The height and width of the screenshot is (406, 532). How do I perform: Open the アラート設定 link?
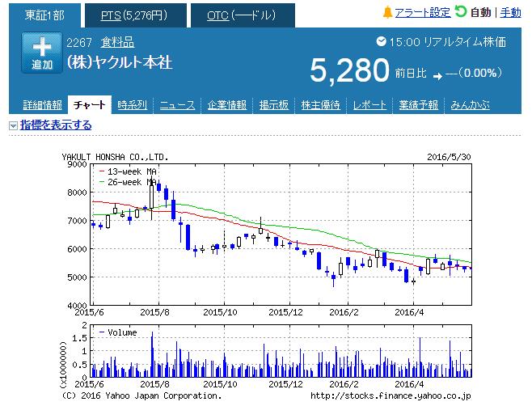tap(422, 13)
